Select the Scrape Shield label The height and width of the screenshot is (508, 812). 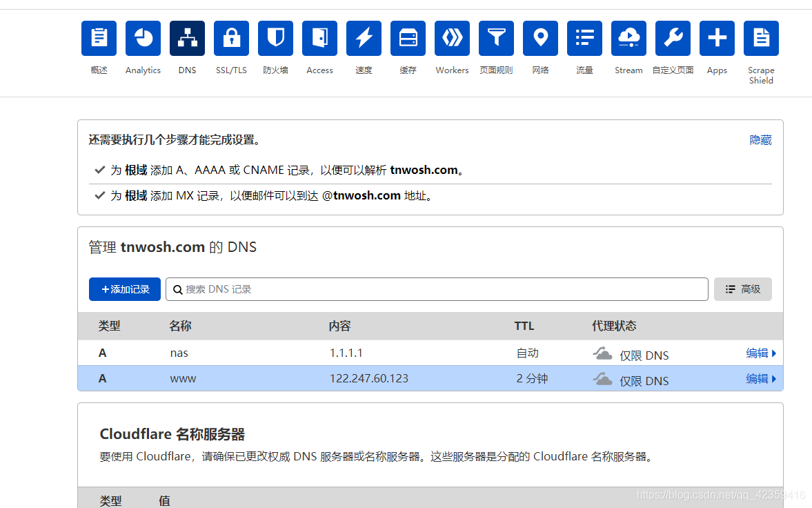coord(761,75)
